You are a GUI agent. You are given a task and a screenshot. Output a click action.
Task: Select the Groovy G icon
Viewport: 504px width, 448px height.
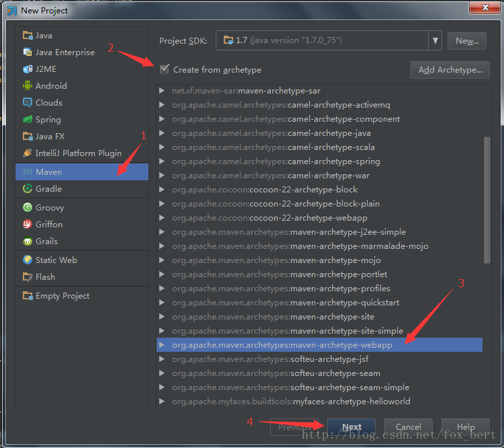[x=28, y=208]
